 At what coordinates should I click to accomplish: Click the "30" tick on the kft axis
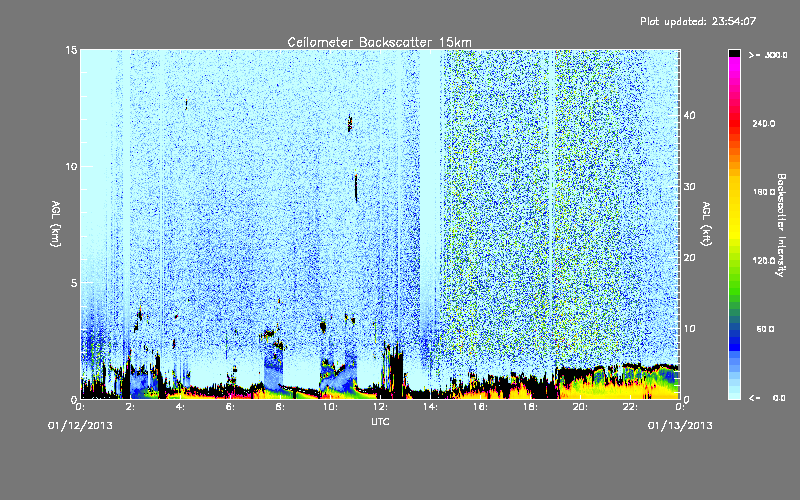(x=689, y=187)
